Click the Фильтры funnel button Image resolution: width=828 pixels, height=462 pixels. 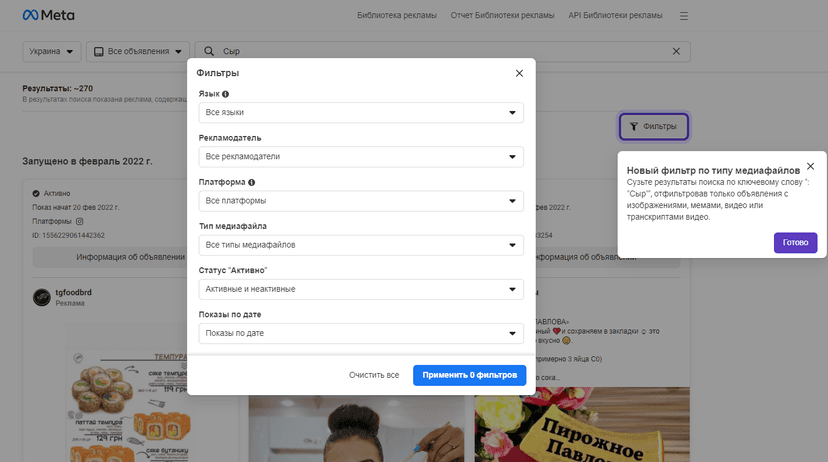pos(653,127)
